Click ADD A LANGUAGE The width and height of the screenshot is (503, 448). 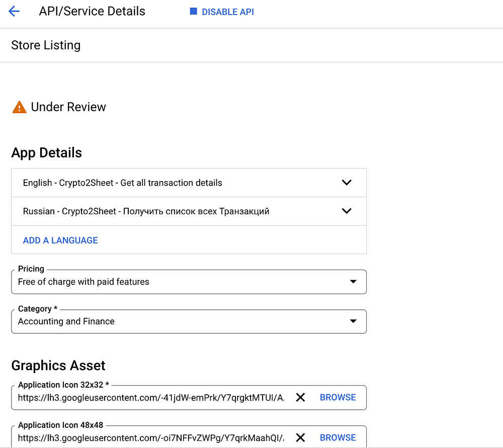pyautogui.click(x=60, y=240)
